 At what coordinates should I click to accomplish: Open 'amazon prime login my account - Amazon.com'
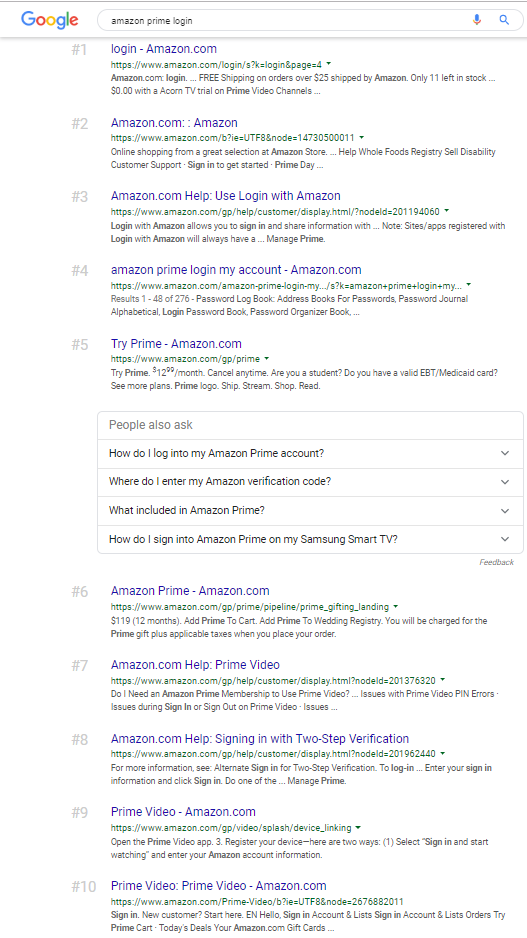(x=236, y=270)
